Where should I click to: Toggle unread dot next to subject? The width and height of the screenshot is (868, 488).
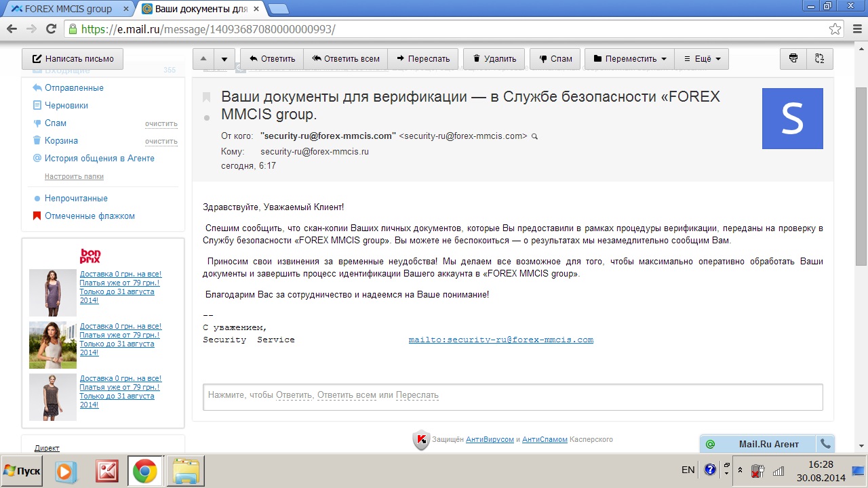point(207,118)
